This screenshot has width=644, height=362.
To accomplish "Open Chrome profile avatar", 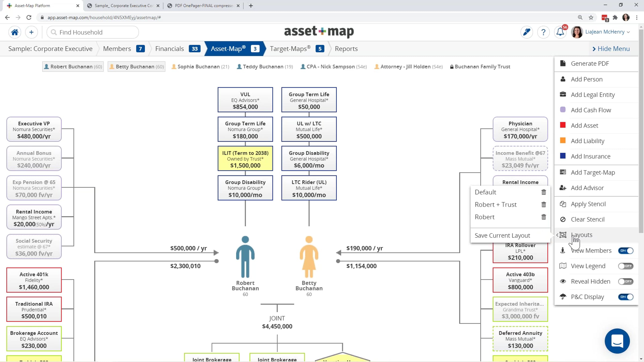I will tap(626, 17).
